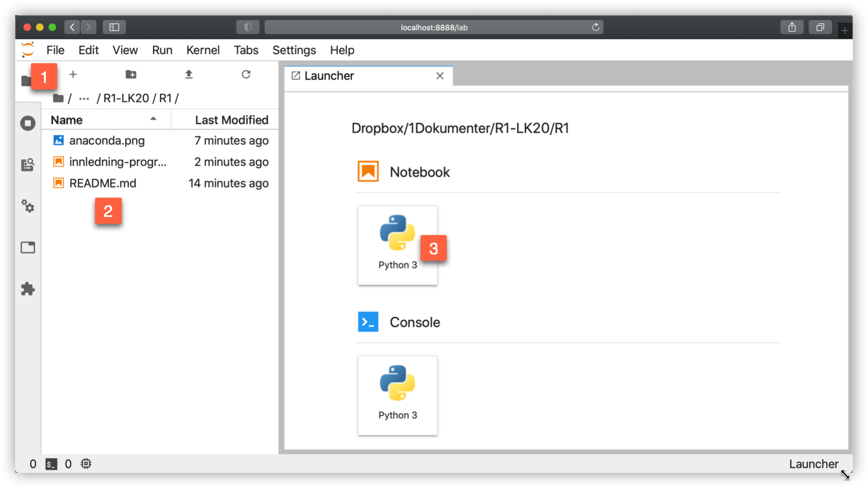The image size is (868, 488).
Task: Go back in browser history
Action: coord(72,27)
